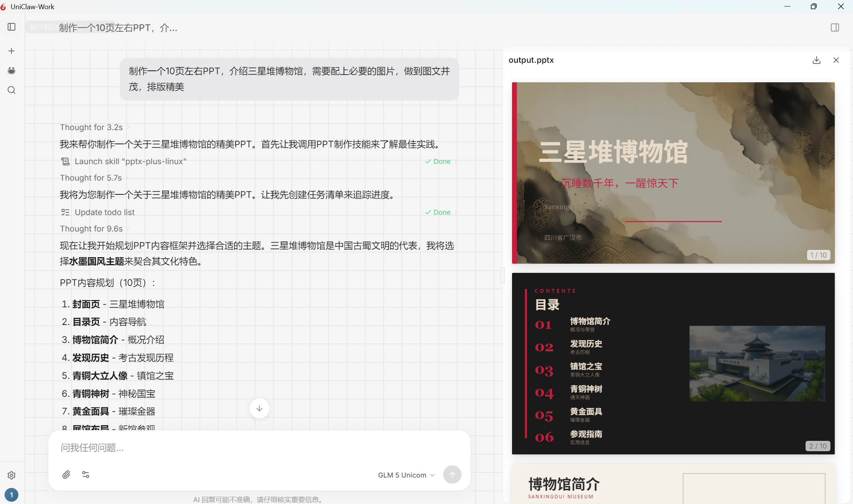Screen dimensions: 853x504
Task: Restore down the UniClaw-Work window
Action: coord(814,7)
